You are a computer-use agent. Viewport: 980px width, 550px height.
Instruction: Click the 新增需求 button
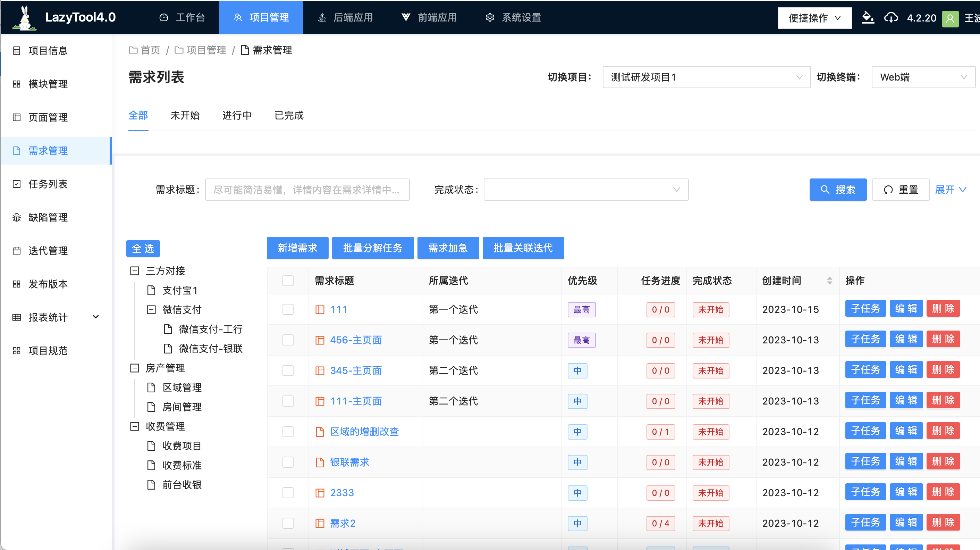click(x=297, y=248)
